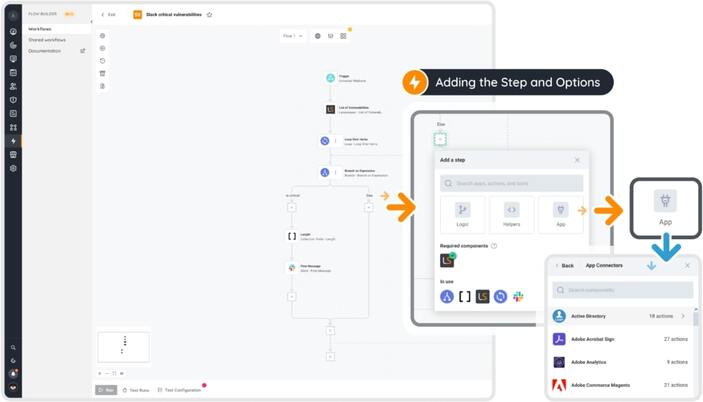703x402 pixels.
Task: Click the search icon in left sidebar
Action: point(13,348)
